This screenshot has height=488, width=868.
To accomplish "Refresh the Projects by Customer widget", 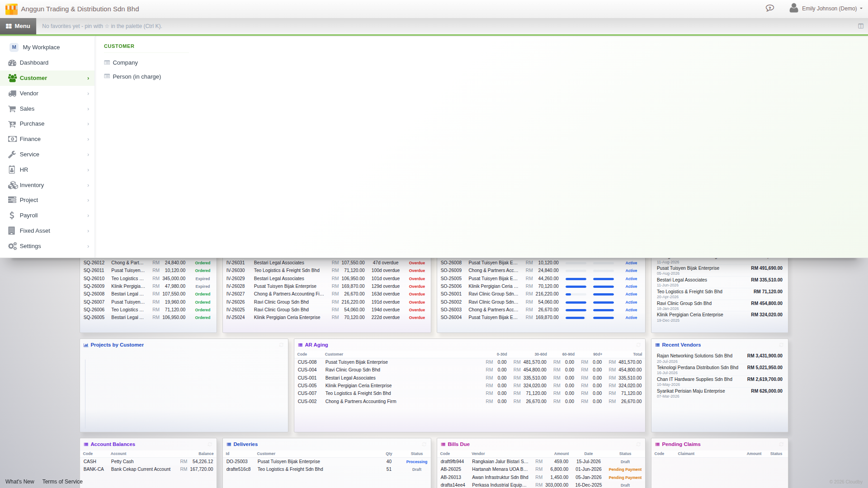I will point(281,345).
